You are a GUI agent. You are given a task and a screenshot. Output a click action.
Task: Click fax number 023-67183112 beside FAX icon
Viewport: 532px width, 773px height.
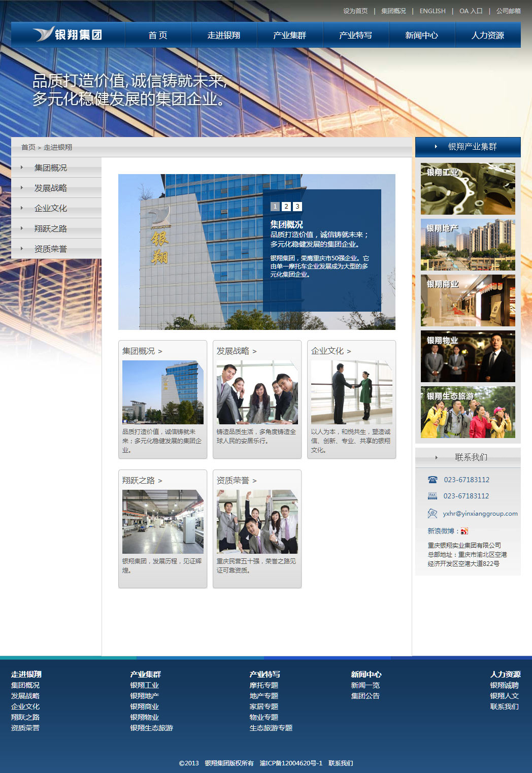pyautogui.click(x=467, y=496)
